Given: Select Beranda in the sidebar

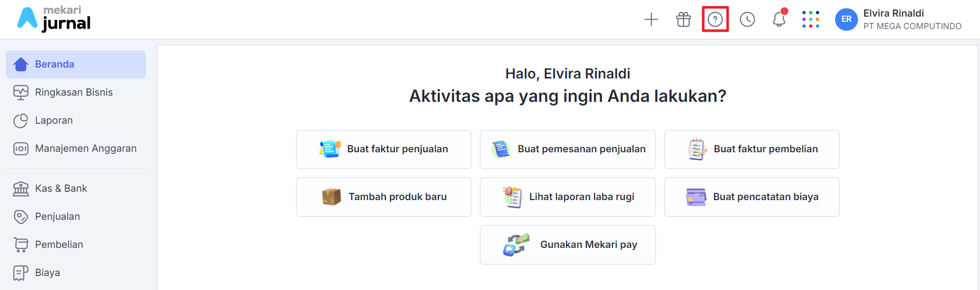Looking at the screenshot, I should 76,64.
